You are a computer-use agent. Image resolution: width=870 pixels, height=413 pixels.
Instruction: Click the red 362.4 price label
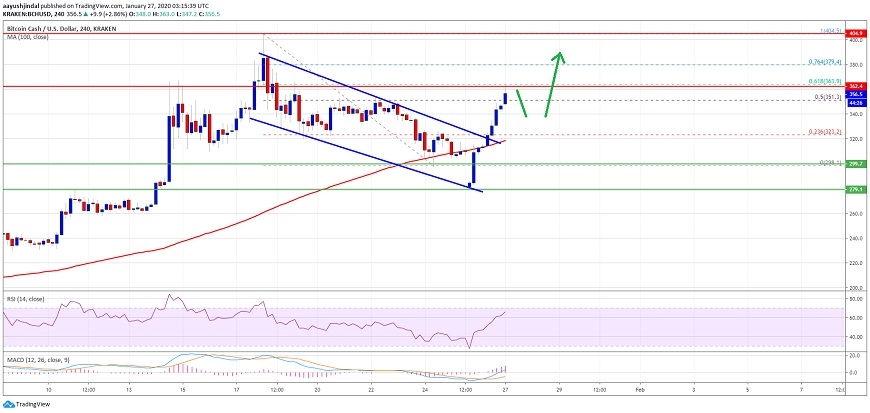[x=855, y=87]
